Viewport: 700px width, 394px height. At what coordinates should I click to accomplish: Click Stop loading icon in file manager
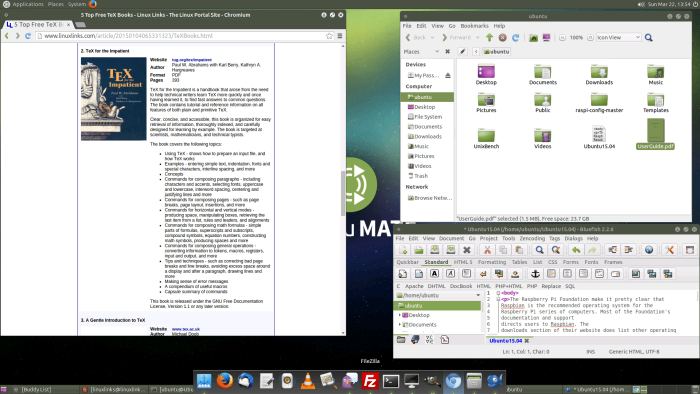pos(502,37)
